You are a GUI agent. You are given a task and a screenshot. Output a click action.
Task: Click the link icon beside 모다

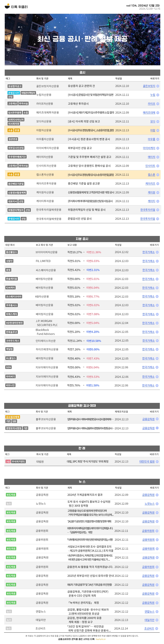(158, 121)
